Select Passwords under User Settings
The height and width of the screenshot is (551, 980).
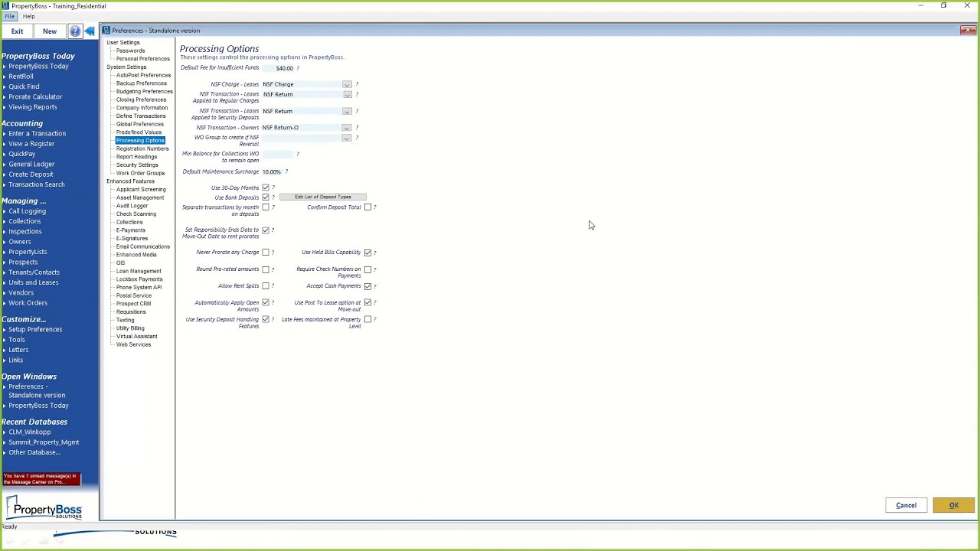(x=130, y=51)
